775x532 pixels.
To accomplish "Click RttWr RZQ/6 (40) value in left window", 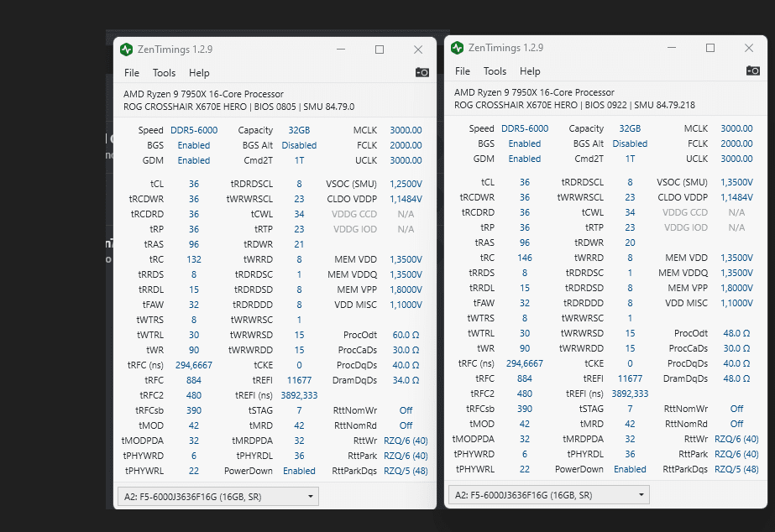I will tap(406, 441).
